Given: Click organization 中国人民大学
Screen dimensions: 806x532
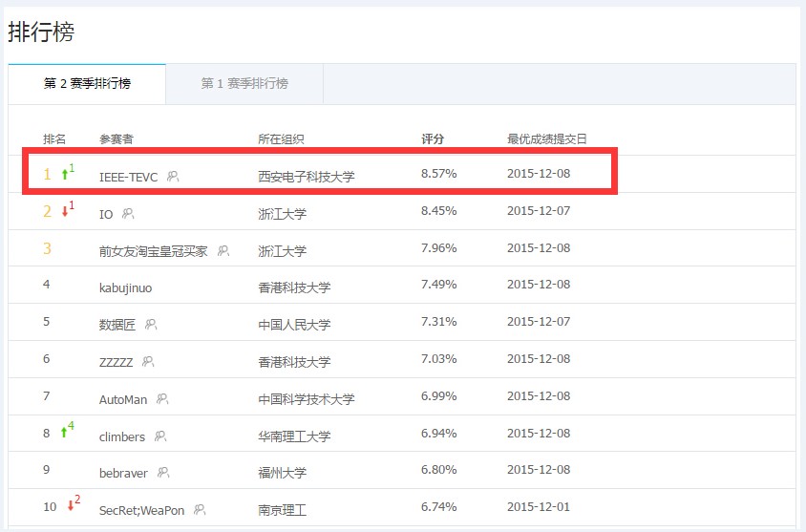Looking at the screenshot, I should 294,325.
